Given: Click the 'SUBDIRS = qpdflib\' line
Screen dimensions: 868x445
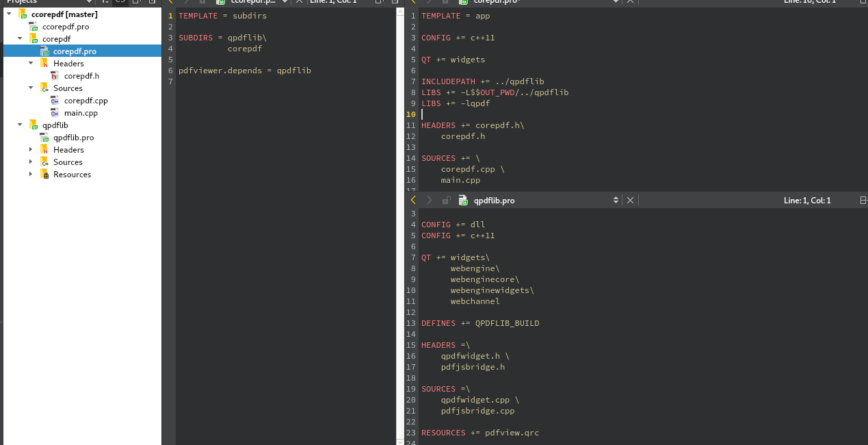Looking at the screenshot, I should [x=222, y=38].
